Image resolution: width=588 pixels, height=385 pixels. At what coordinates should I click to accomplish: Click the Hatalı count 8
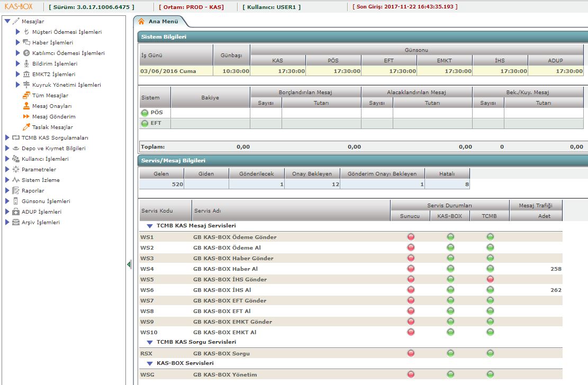(467, 184)
